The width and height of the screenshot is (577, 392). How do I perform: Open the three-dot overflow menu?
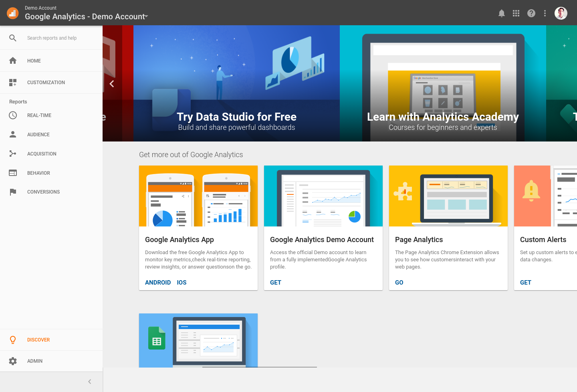pyautogui.click(x=545, y=13)
